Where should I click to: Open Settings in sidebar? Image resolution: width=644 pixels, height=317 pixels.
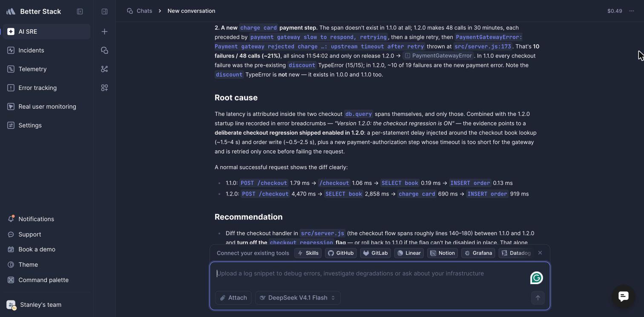click(46, 125)
